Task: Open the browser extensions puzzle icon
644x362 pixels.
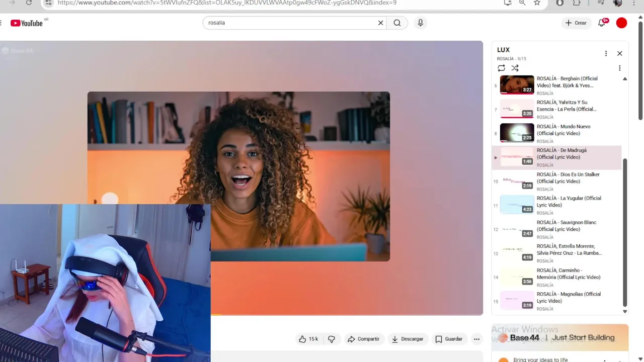Action: 577,3
